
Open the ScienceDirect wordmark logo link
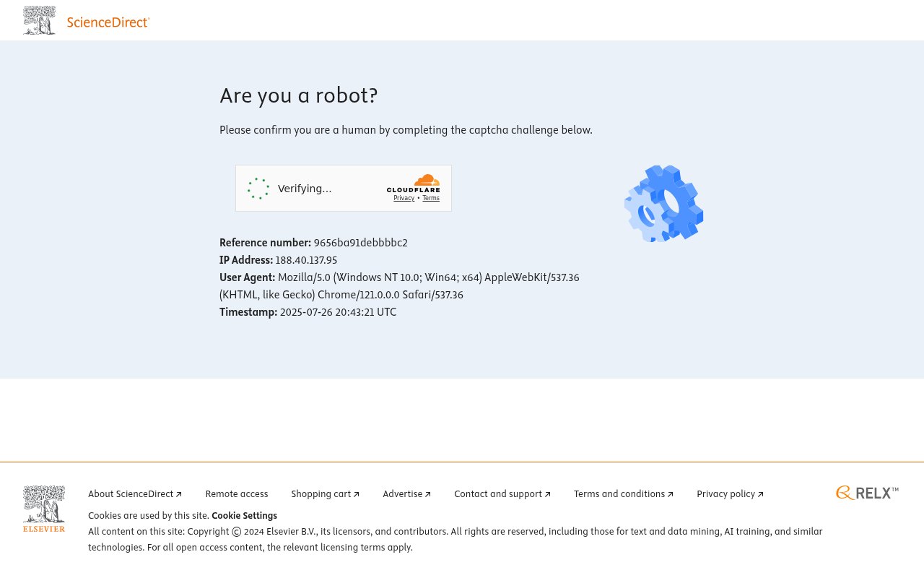(108, 22)
